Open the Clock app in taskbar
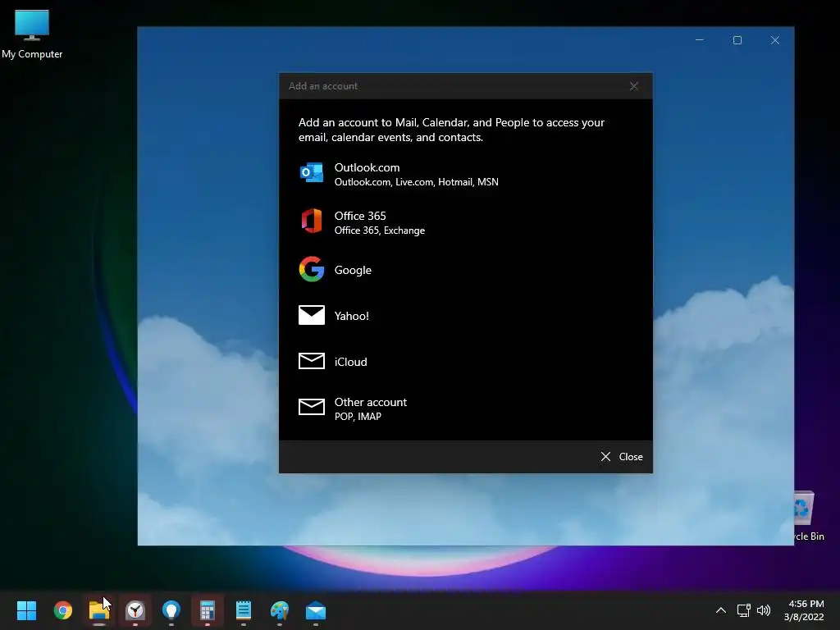Viewport: 840px width, 630px height. click(x=135, y=610)
